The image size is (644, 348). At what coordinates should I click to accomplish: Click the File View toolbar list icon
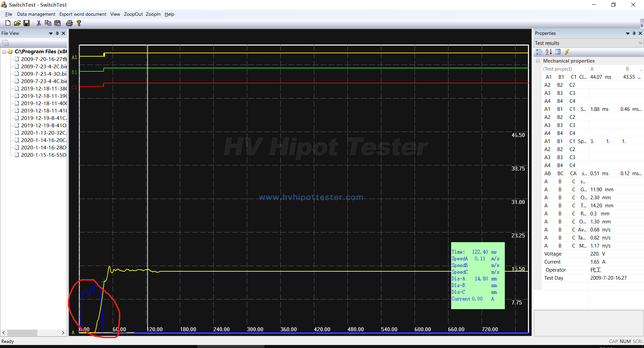(x=5, y=43)
